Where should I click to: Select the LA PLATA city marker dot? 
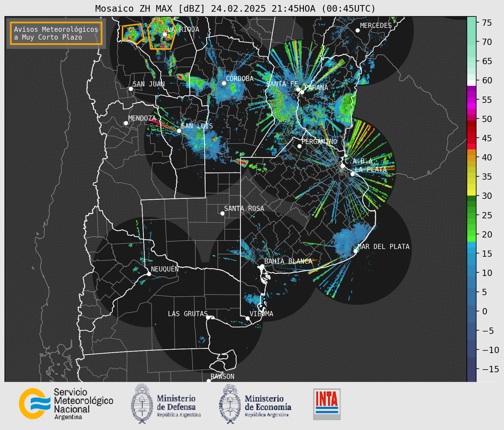click(353, 174)
